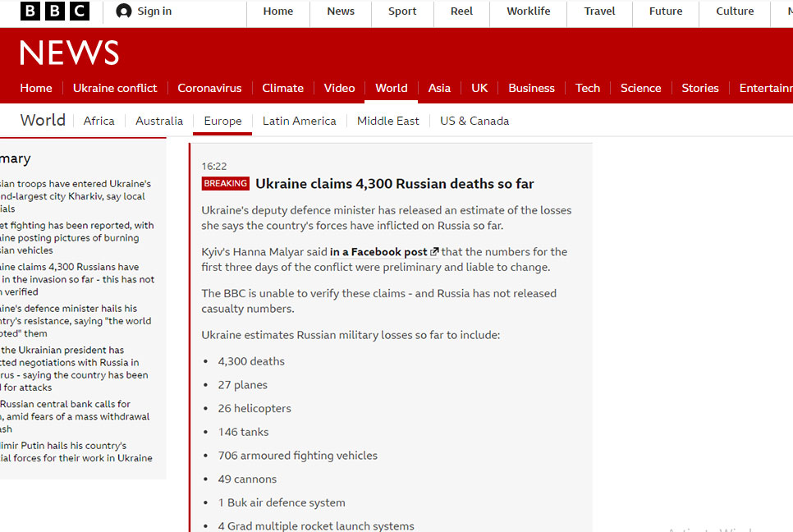Open the Coronavirus section
Image resolution: width=793 pixels, height=532 pixels.
click(x=209, y=88)
